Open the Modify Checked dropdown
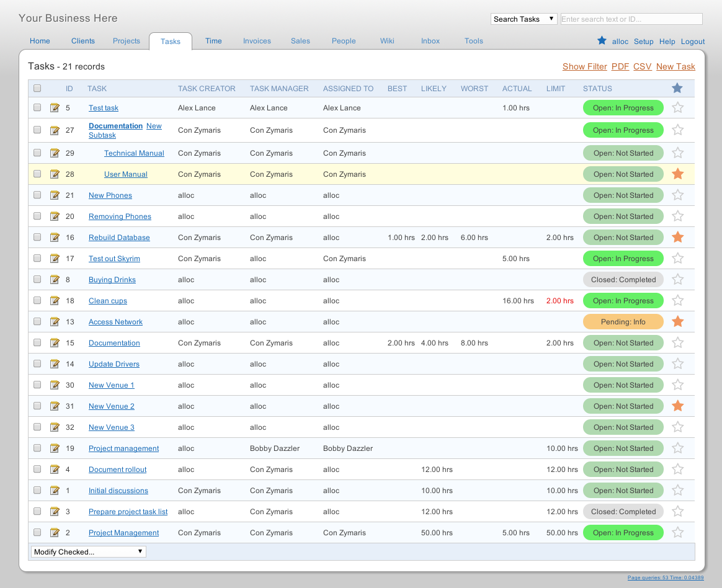Viewport: 722px width, 588px height. (x=87, y=551)
